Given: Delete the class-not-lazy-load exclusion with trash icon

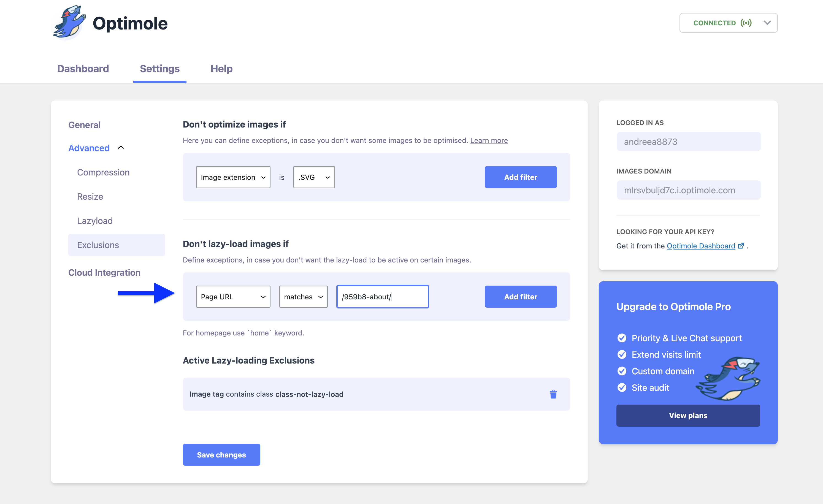Looking at the screenshot, I should (553, 394).
